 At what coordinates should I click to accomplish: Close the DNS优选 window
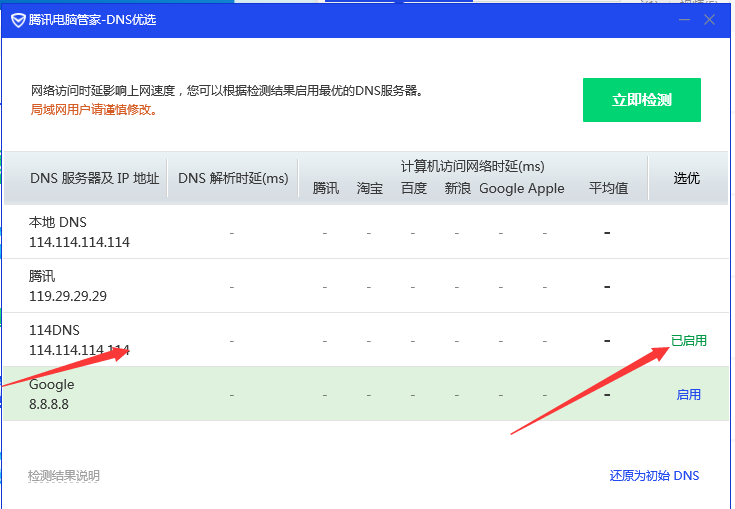pos(709,20)
